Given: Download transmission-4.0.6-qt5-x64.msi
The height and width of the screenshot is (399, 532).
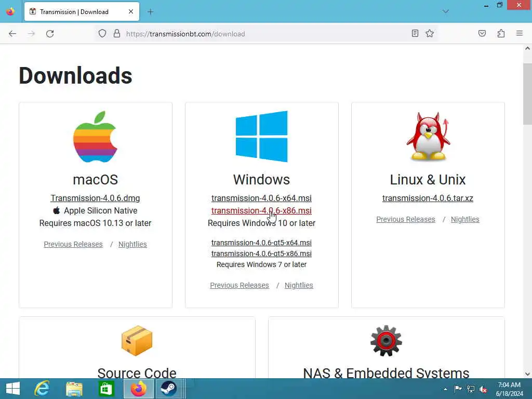Looking at the screenshot, I should click(262, 243).
